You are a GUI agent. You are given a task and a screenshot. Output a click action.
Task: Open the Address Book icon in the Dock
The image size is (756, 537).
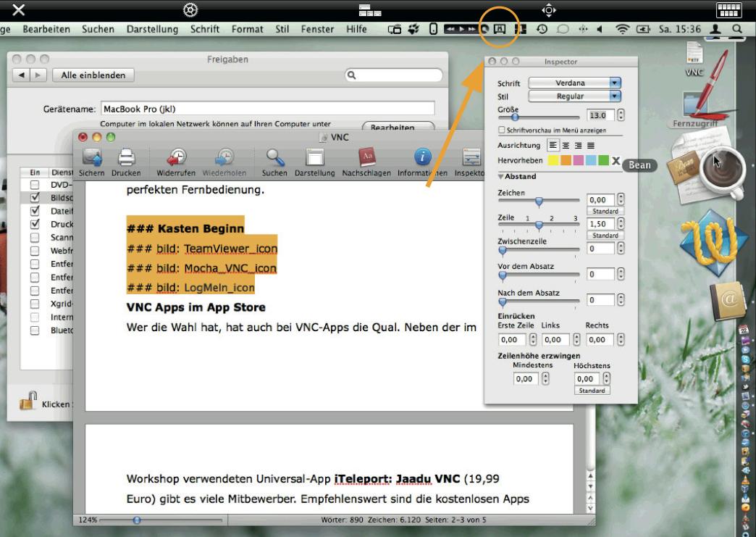coord(728,301)
